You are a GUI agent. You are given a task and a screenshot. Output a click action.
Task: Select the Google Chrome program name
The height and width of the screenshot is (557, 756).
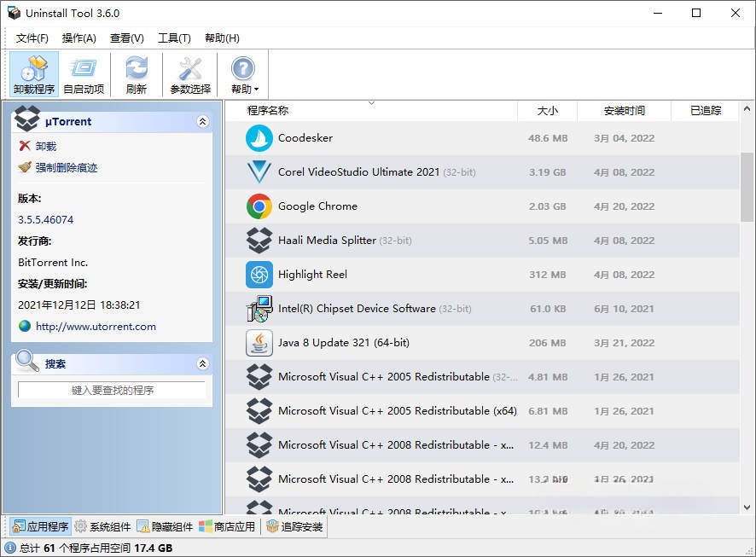click(317, 206)
